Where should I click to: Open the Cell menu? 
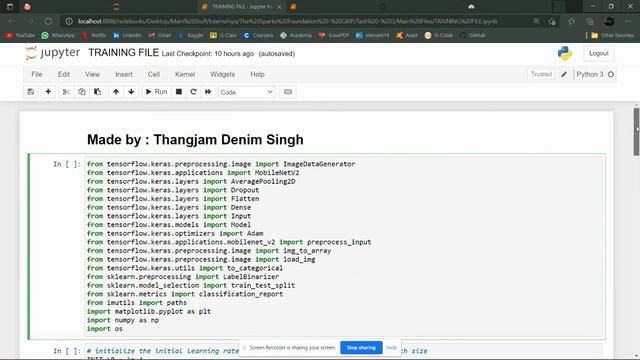click(x=153, y=74)
